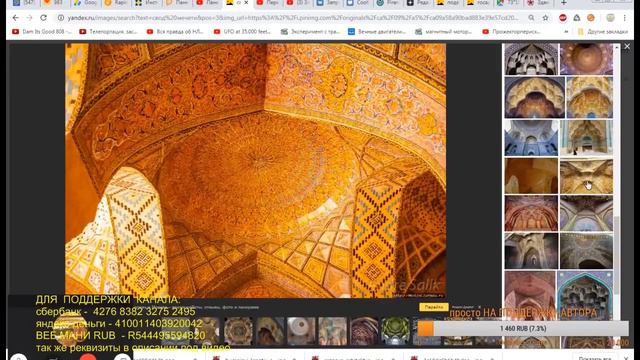The image size is (640, 360).
Task: Open the Chrome three-dot menu
Action: 624,18
